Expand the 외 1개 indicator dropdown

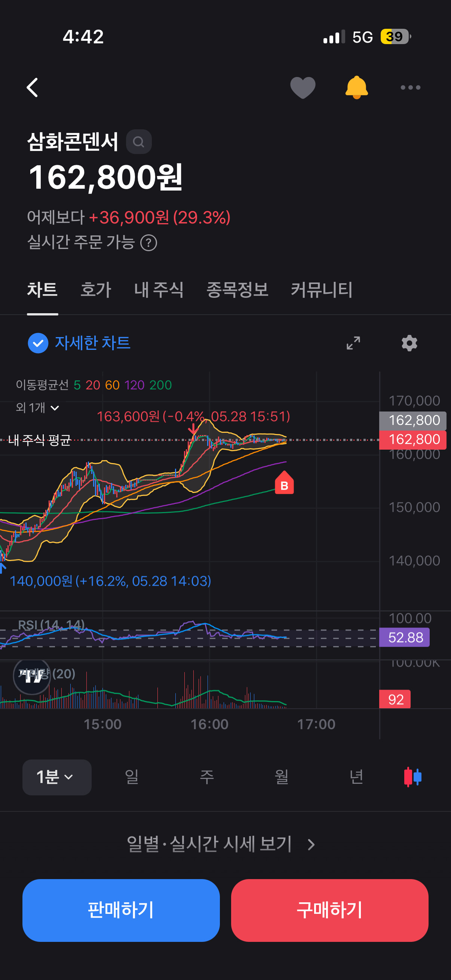[37, 408]
